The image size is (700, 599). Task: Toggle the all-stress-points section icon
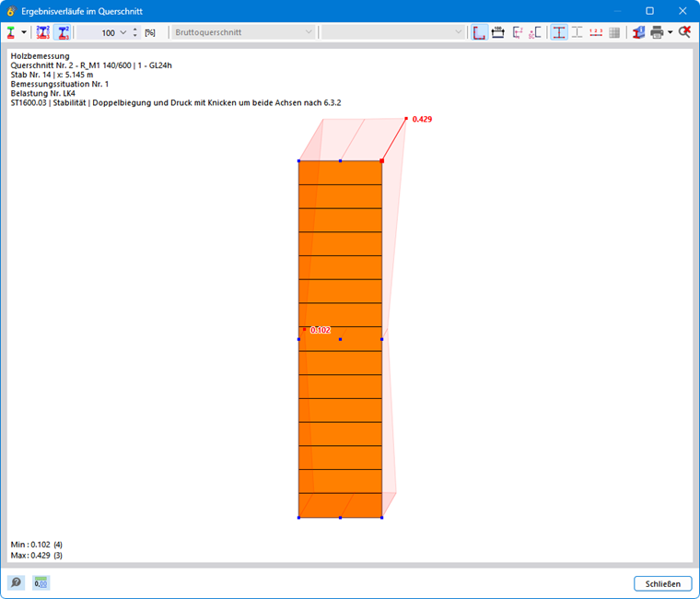(x=43, y=32)
